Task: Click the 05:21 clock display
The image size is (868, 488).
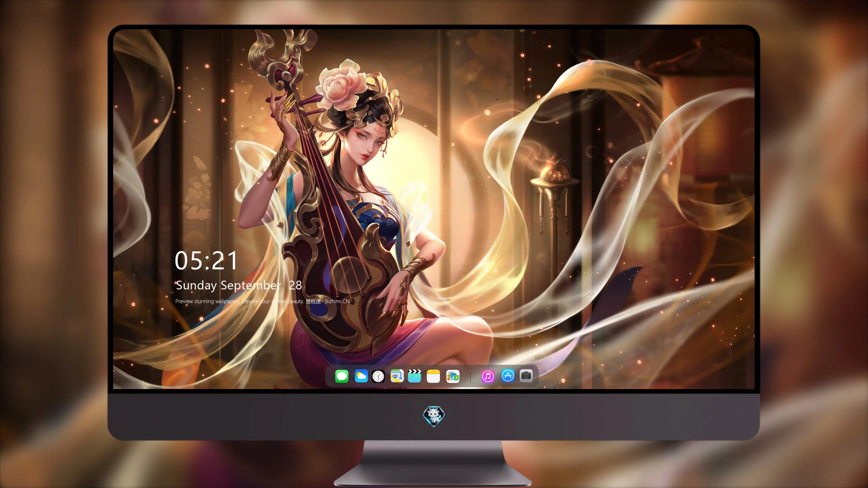Action: [x=206, y=261]
